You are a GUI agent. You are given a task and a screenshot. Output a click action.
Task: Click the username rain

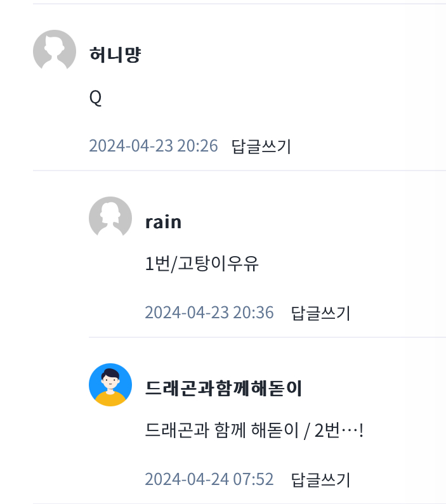pyautogui.click(x=163, y=222)
